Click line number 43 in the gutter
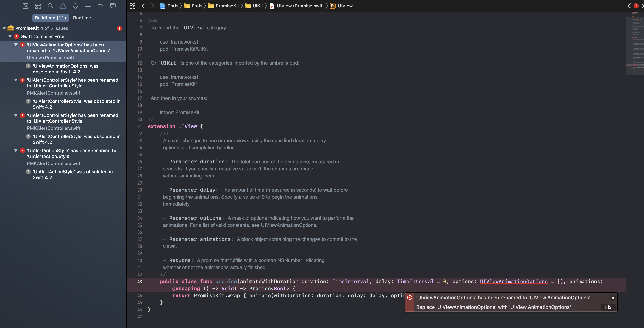The width and height of the screenshot is (644, 328). click(139, 281)
